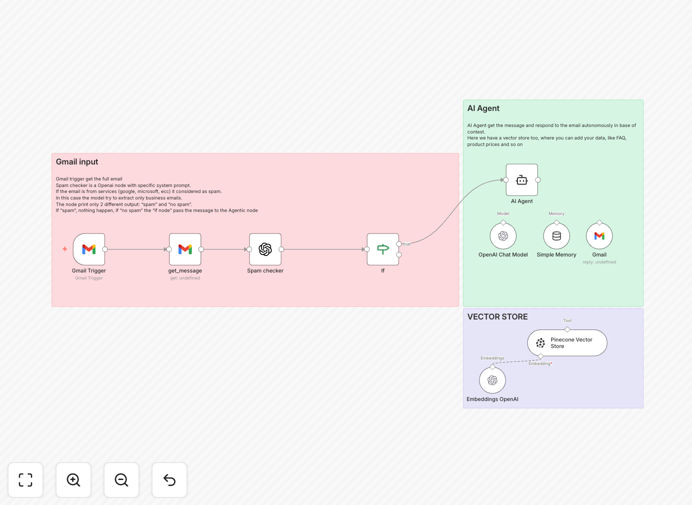Select the AI Agent sticky note title
Screen dimensions: 692x505
point(483,108)
